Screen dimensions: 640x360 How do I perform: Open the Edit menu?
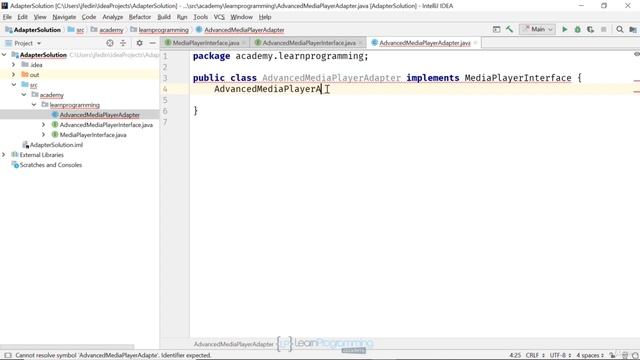point(22,17)
